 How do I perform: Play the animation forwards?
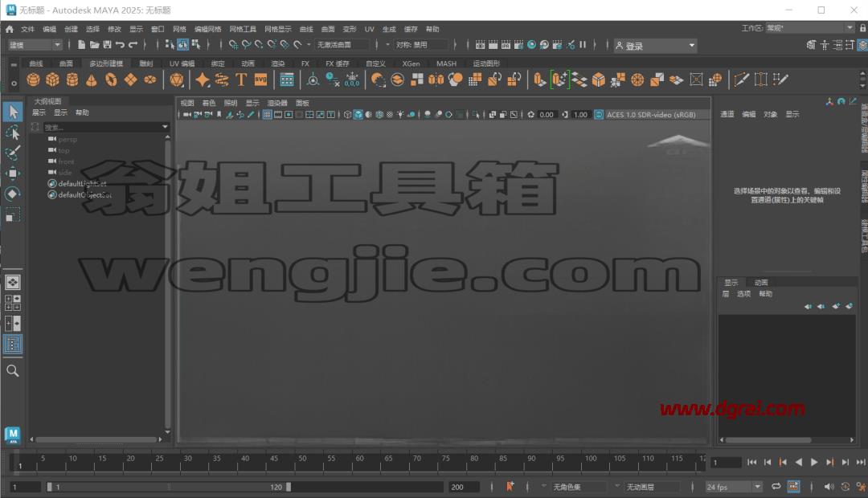[x=813, y=462]
